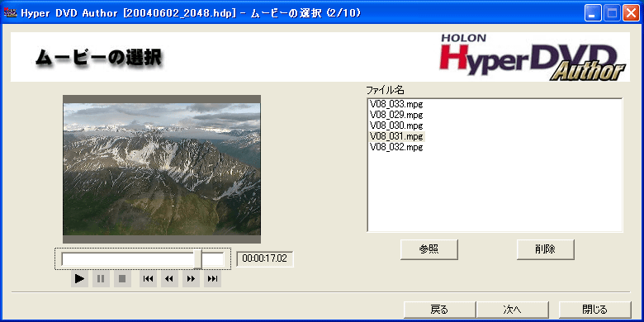Image resolution: width=644 pixels, height=322 pixels.
Task: Click the seek slider thumb
Action: click(198, 259)
